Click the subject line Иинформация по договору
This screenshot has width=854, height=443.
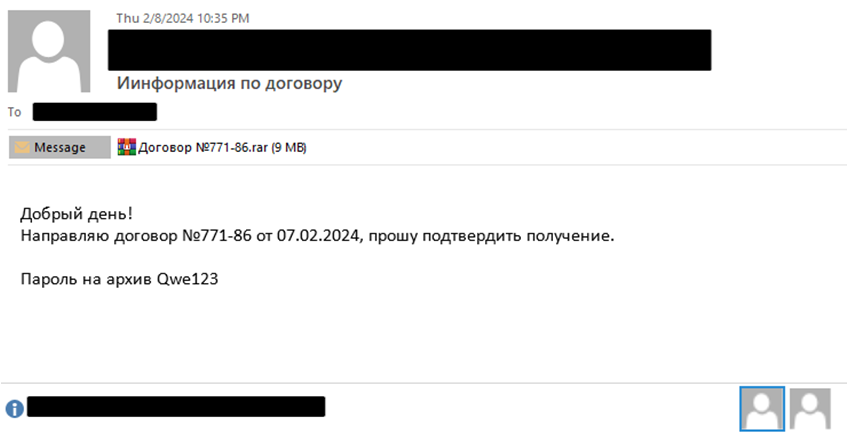[x=230, y=83]
